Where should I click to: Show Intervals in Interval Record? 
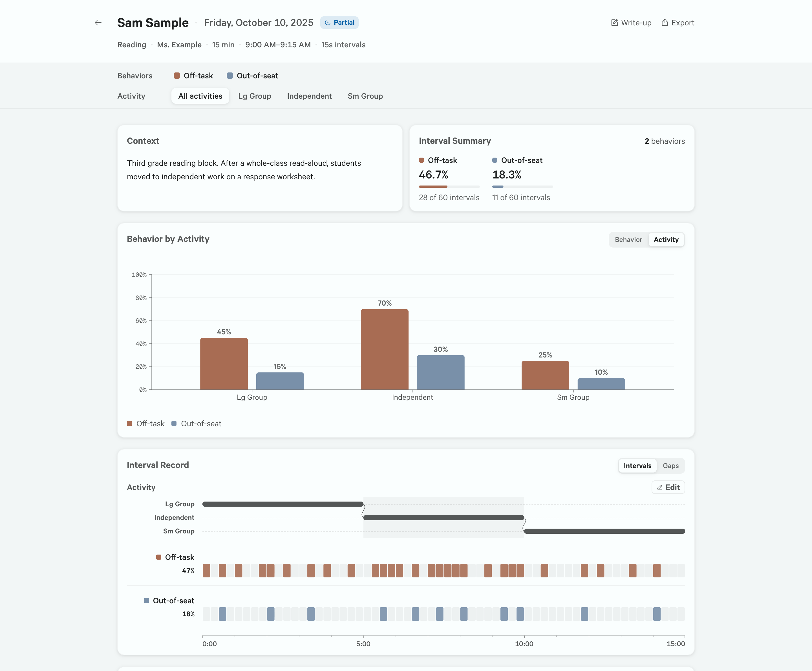pos(637,466)
